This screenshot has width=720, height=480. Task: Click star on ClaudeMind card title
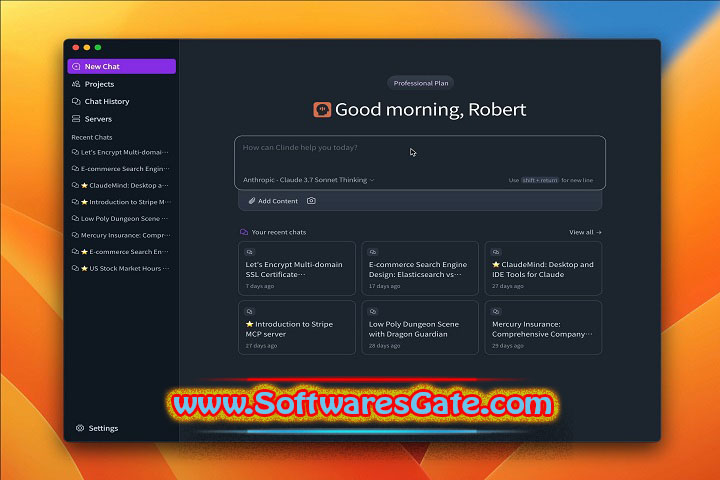tap(496, 265)
